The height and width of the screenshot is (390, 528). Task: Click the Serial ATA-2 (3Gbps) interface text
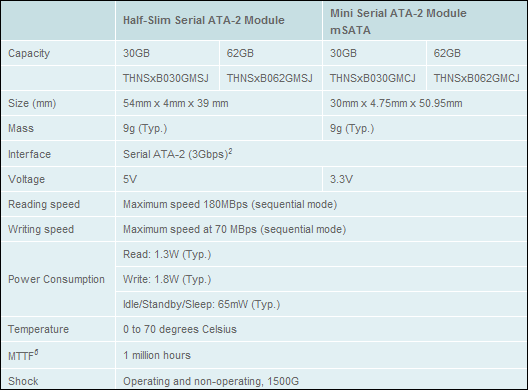pyautogui.click(x=177, y=154)
